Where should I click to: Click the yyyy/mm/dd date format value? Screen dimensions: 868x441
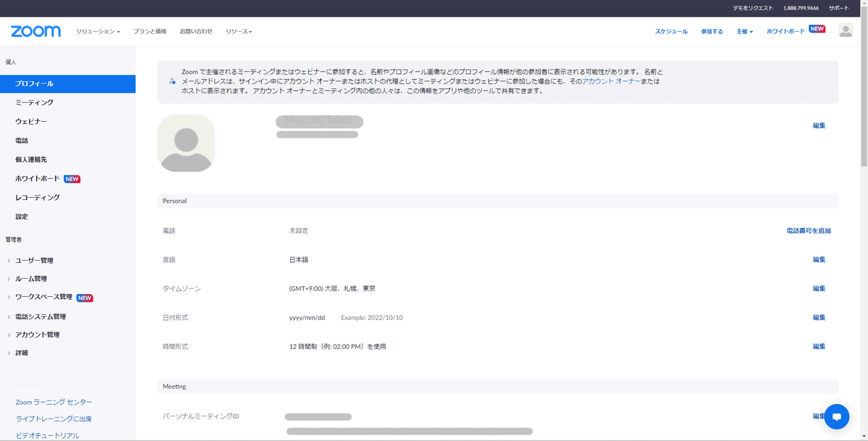click(307, 317)
